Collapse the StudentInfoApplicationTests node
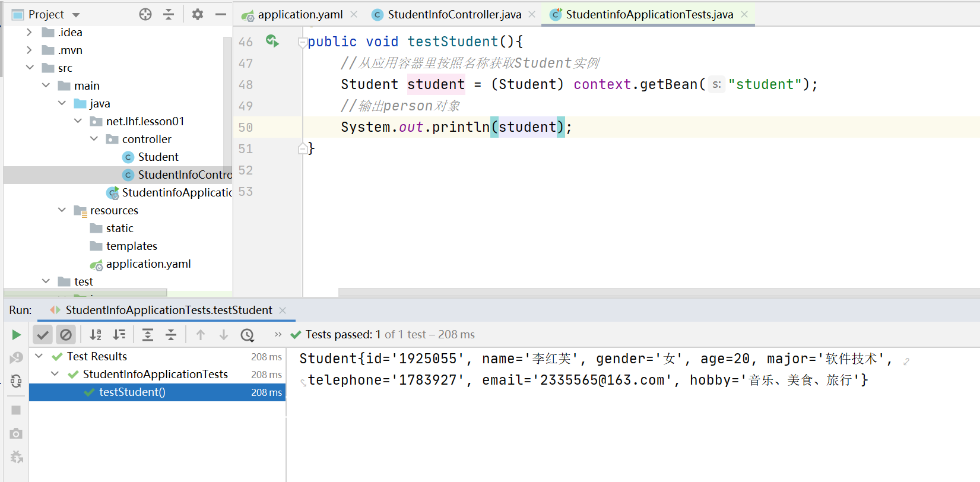 tap(55, 374)
